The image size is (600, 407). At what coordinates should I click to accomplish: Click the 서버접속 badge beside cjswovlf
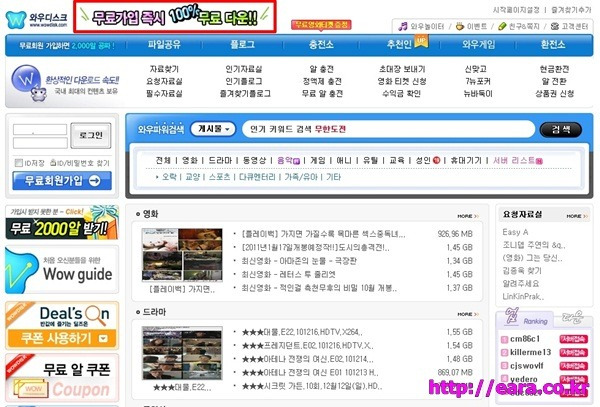click(x=573, y=366)
